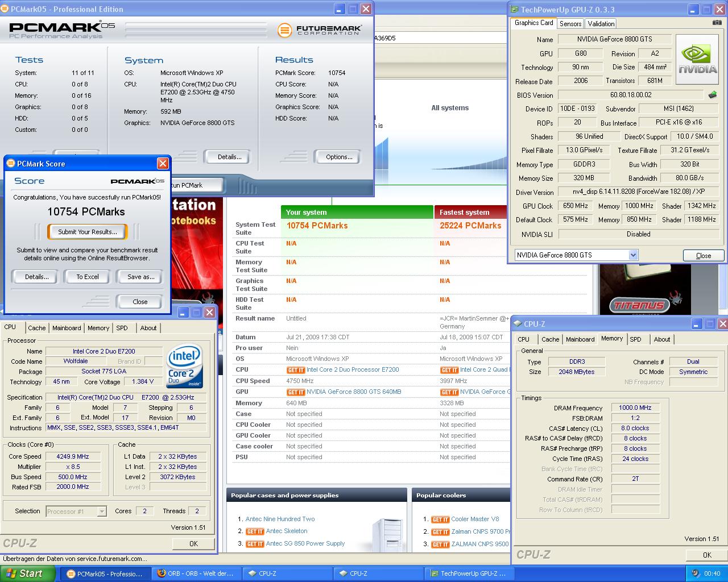Click GET IT badge for Antec SG 850
This screenshot has width=728, height=582.
tap(255, 544)
